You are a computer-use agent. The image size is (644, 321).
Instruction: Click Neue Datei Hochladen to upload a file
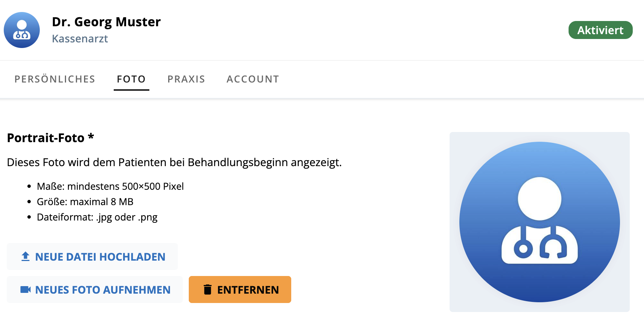92,256
